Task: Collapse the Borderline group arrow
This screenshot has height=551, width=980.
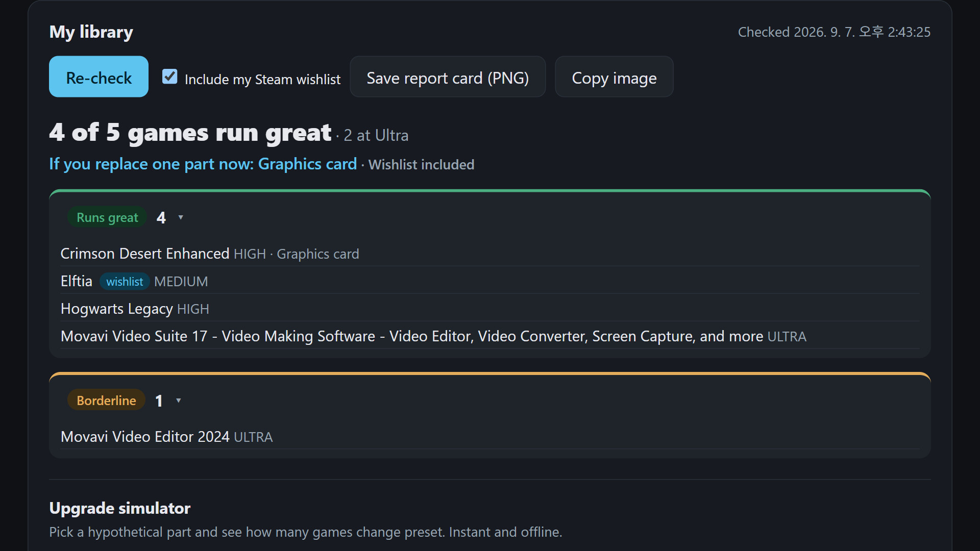Action: 178,401
